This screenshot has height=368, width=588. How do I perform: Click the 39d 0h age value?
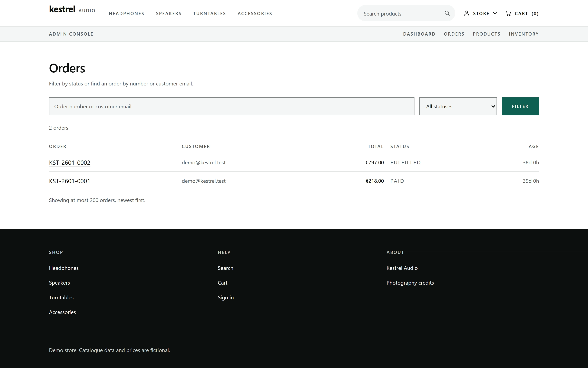point(531,181)
